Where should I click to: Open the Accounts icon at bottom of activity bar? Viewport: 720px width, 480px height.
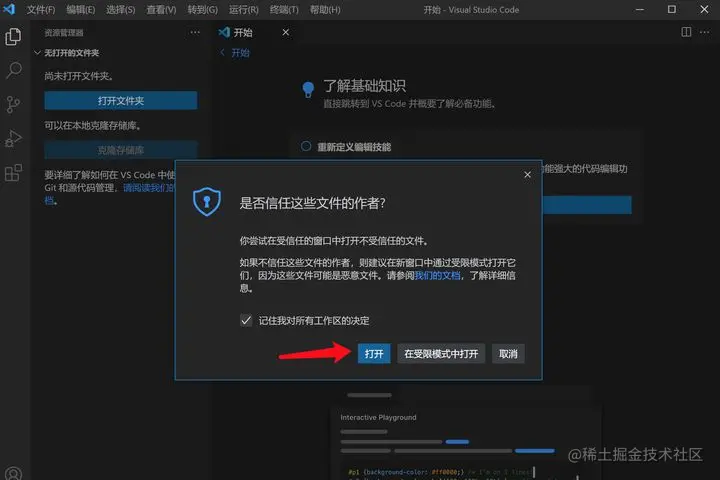[x=13, y=473]
